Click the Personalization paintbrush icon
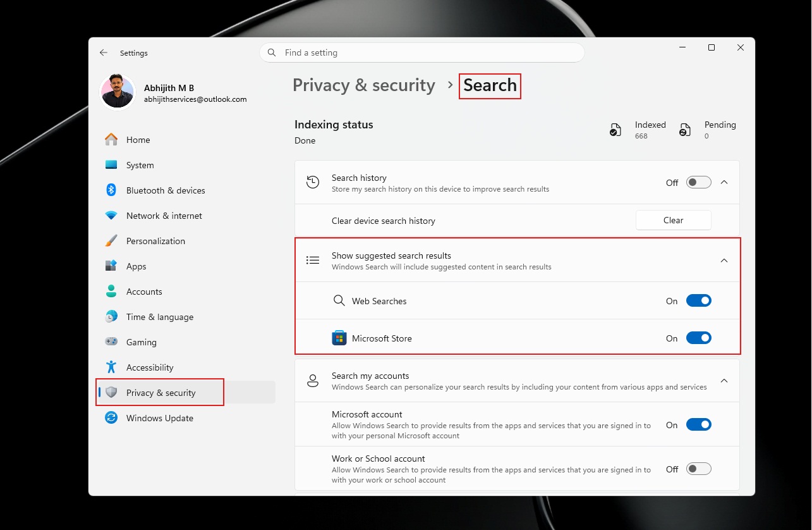The image size is (812, 530). tap(111, 241)
